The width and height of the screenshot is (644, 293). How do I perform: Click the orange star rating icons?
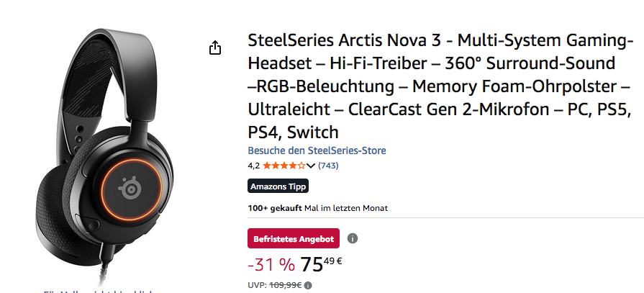(x=284, y=166)
